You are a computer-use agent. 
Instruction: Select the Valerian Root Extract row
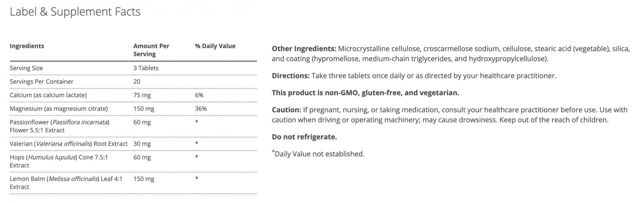(68, 144)
